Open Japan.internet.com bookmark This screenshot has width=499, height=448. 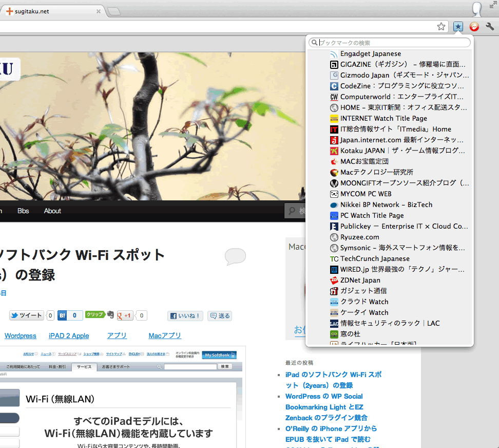point(390,140)
